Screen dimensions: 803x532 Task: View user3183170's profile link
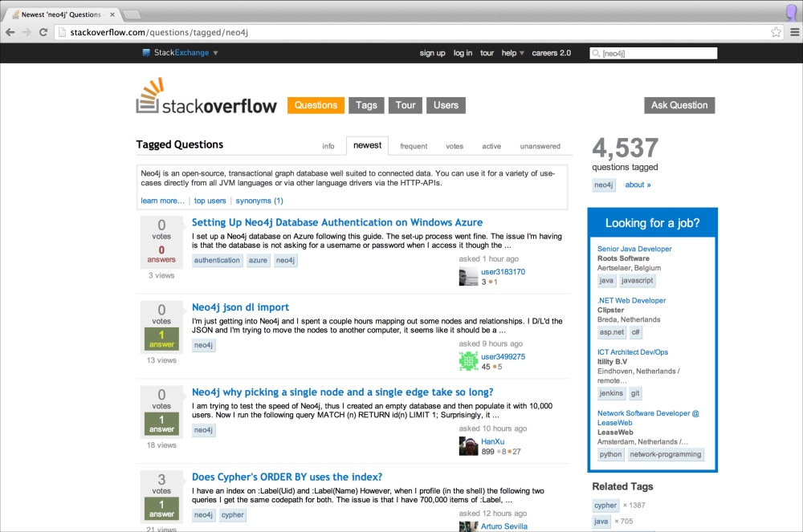(503, 272)
